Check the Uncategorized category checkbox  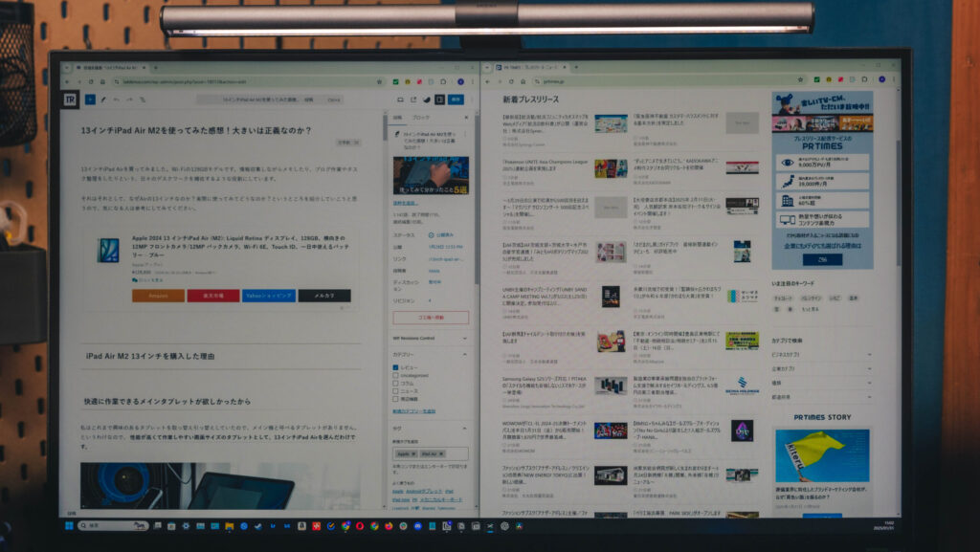[x=395, y=375]
